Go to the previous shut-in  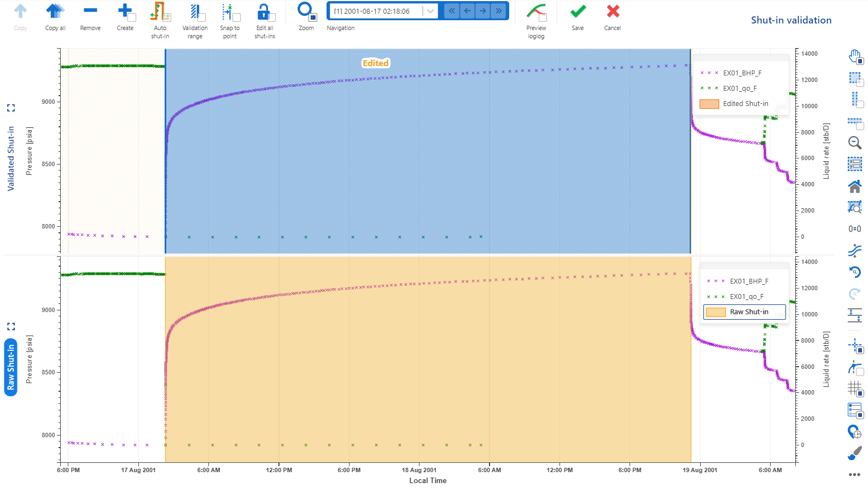467,11
